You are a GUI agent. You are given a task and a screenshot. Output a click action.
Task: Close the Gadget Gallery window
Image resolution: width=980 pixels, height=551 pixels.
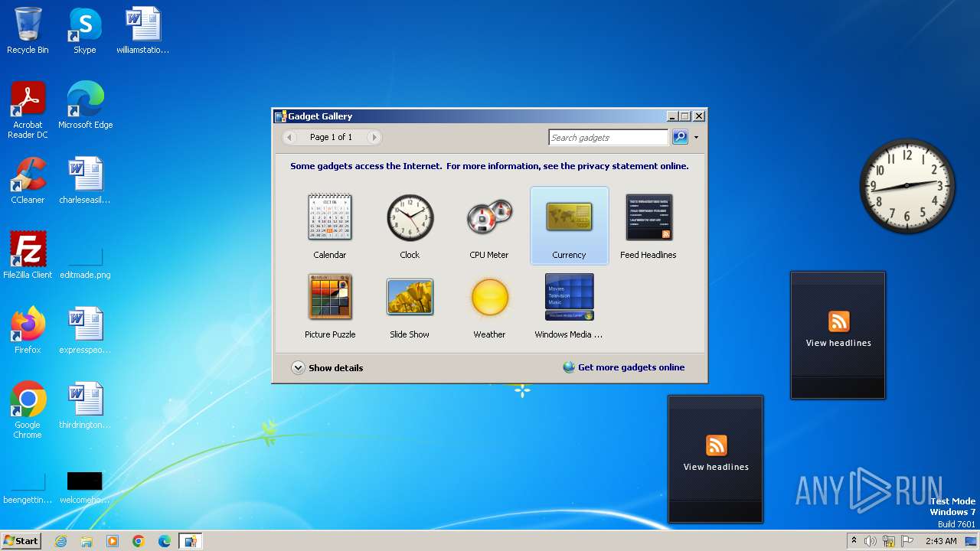click(698, 116)
